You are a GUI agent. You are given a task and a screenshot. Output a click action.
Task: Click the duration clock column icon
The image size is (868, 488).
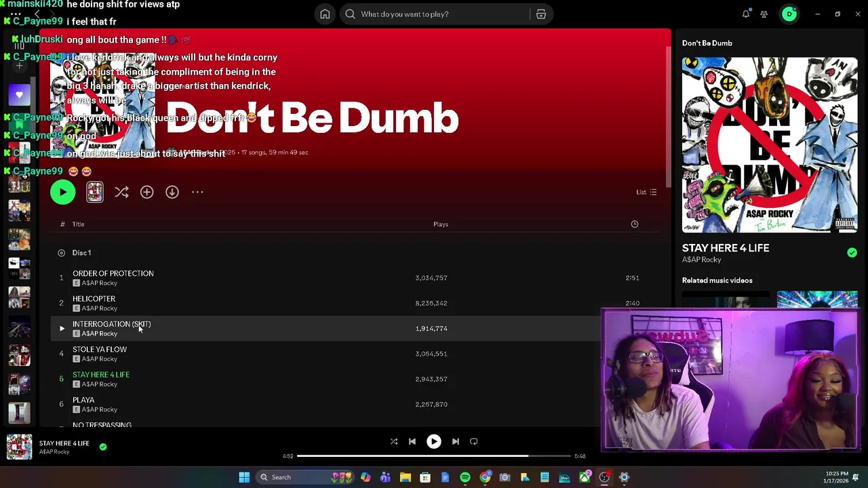coord(635,224)
